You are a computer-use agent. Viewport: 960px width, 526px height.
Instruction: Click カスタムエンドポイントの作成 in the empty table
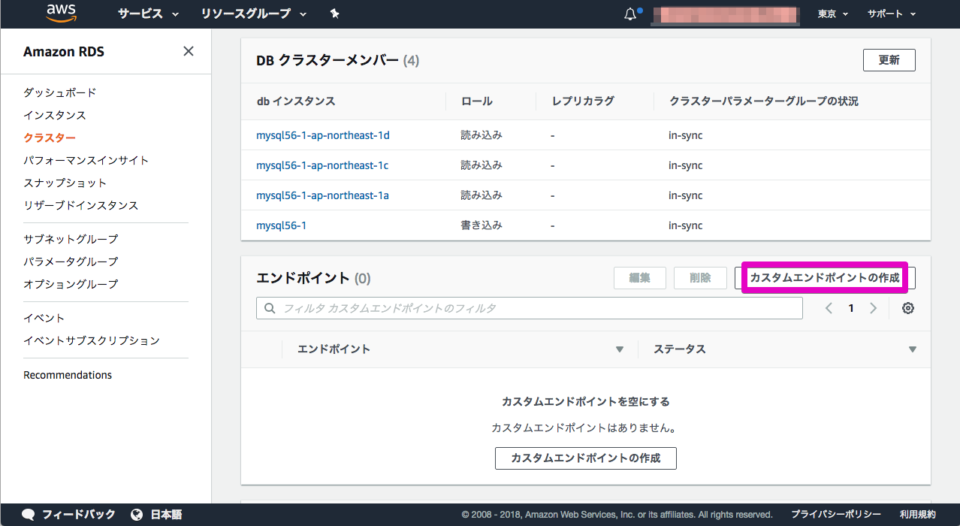click(585, 458)
